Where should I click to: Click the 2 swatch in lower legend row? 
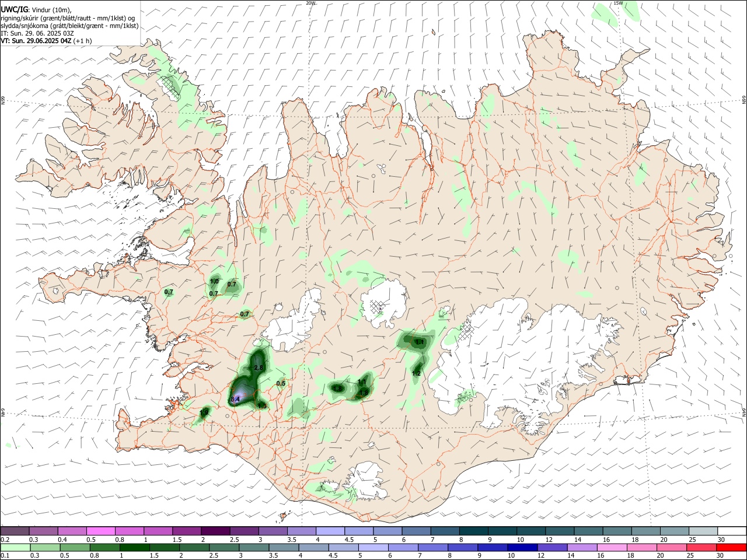point(194,547)
